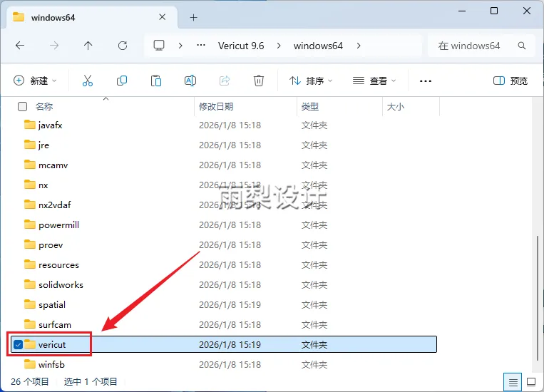Click windows64 in breadcrumb path
This screenshot has height=392, width=544.
(318, 46)
